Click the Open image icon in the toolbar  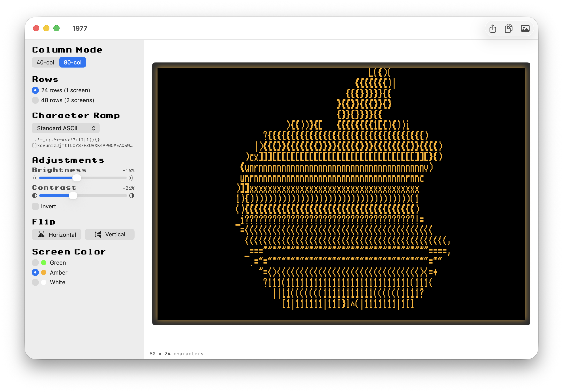(x=525, y=28)
